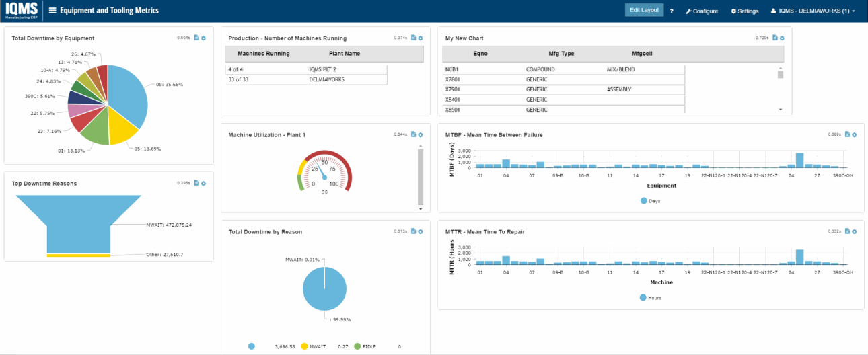The height and width of the screenshot is (355, 868).
Task: Click export icon on Total Downtime by Equipment
Action: [196, 38]
